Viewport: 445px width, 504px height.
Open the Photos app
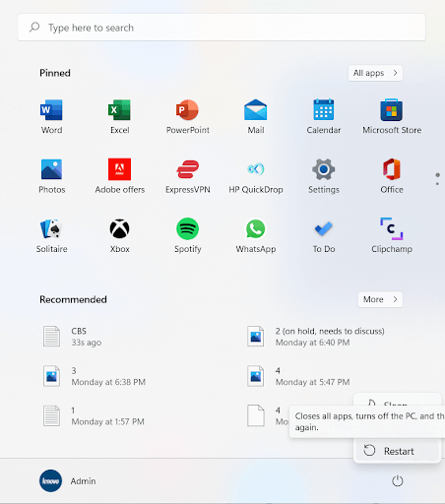coord(51,176)
